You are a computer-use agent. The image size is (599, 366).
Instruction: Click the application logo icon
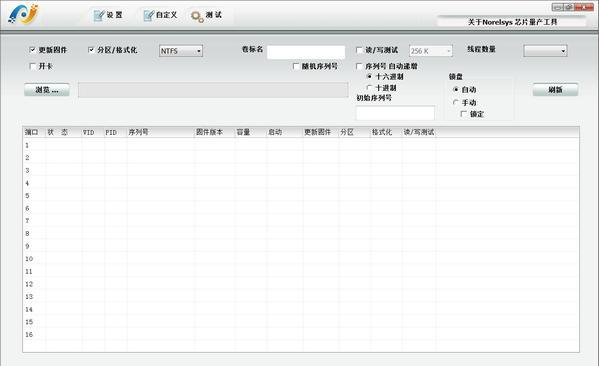pos(23,14)
